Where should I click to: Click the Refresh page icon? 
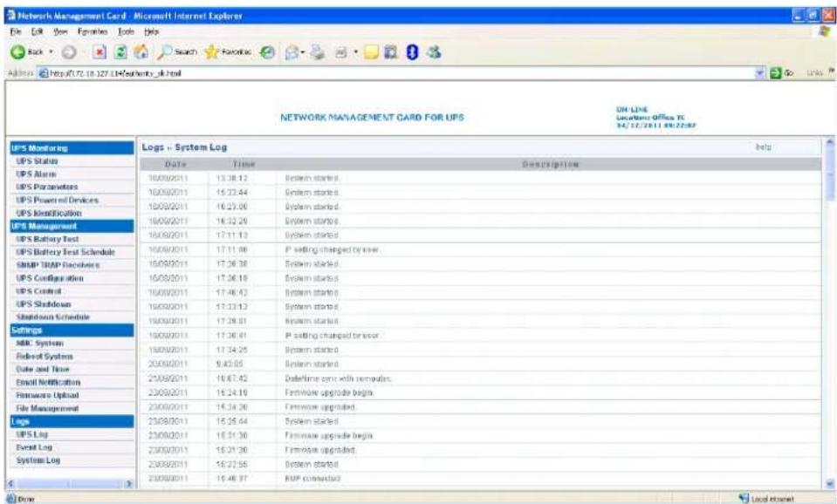coord(121,51)
